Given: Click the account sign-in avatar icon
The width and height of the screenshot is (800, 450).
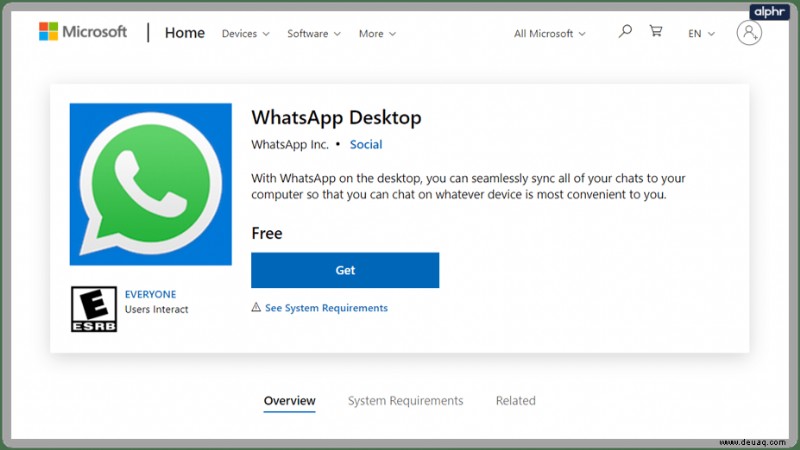Looking at the screenshot, I should [749, 33].
